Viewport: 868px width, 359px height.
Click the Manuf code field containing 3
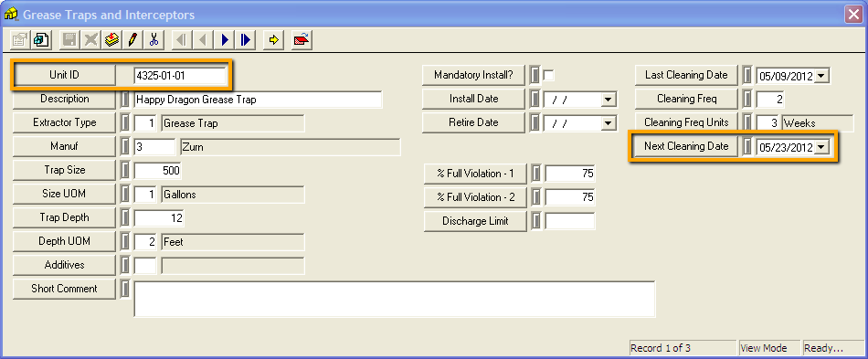click(x=154, y=147)
